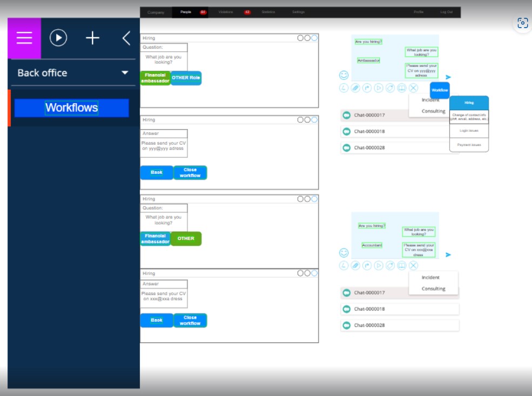Click the blue Workflow button near the chat

pos(440,90)
